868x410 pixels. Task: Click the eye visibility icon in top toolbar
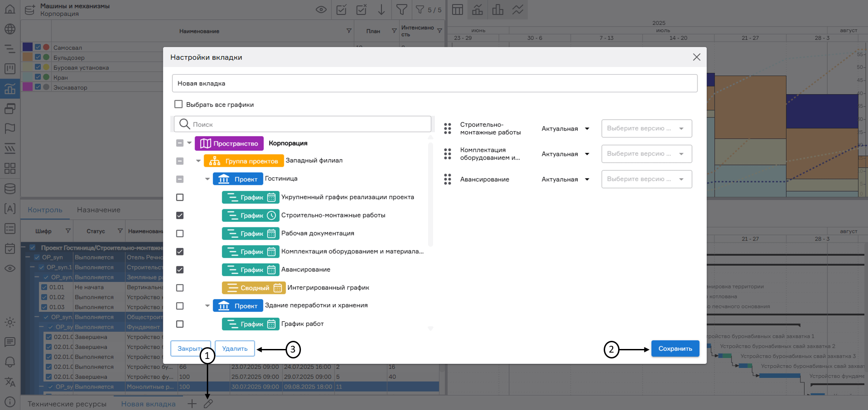321,9
